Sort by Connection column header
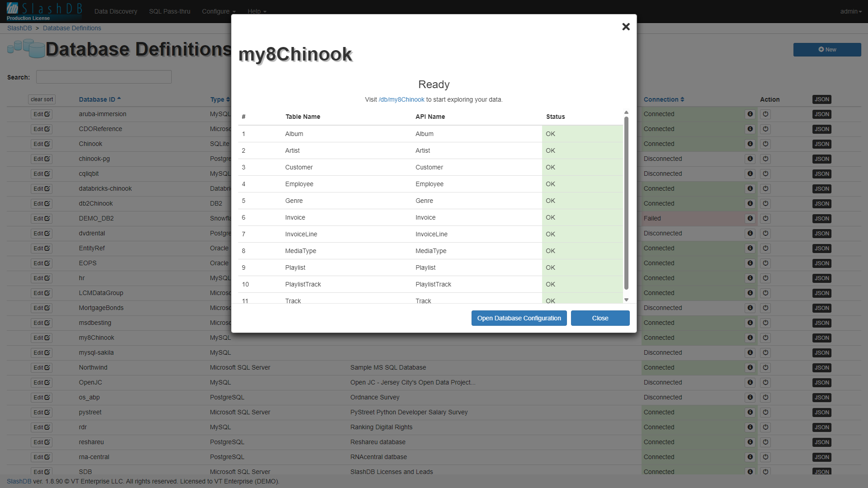Viewport: 868px width, 488px height. [x=664, y=99]
